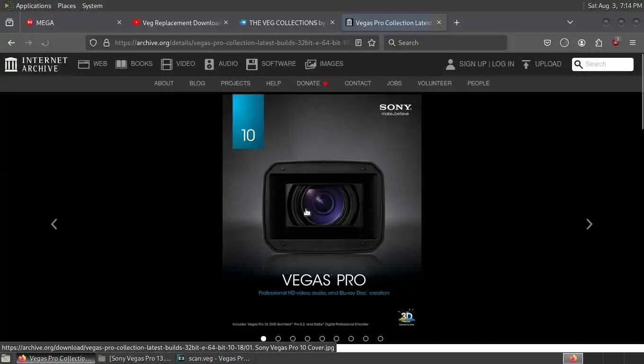
Task: Select sixth carousel image dot
Action: tap(337, 338)
